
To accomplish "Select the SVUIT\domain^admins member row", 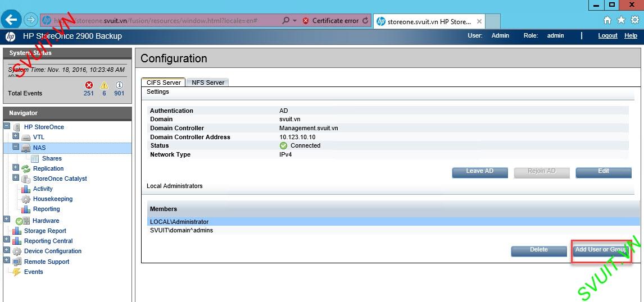I will 393,231.
